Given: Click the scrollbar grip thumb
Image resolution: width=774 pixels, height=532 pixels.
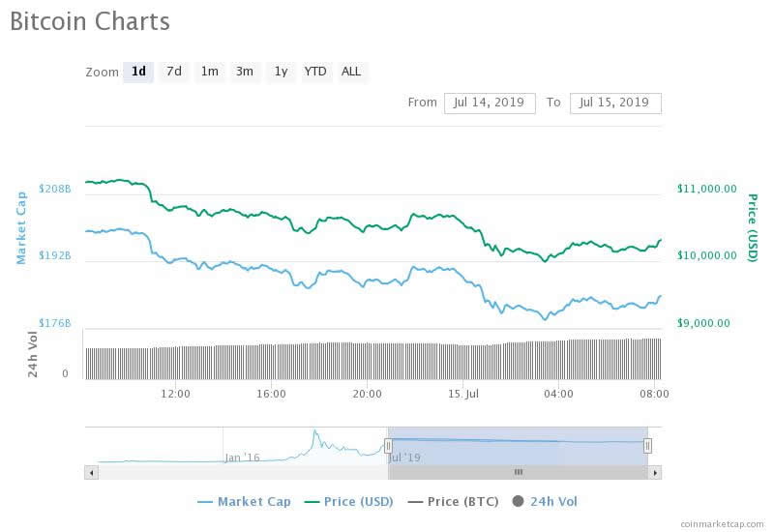Looking at the screenshot, I should [518, 472].
